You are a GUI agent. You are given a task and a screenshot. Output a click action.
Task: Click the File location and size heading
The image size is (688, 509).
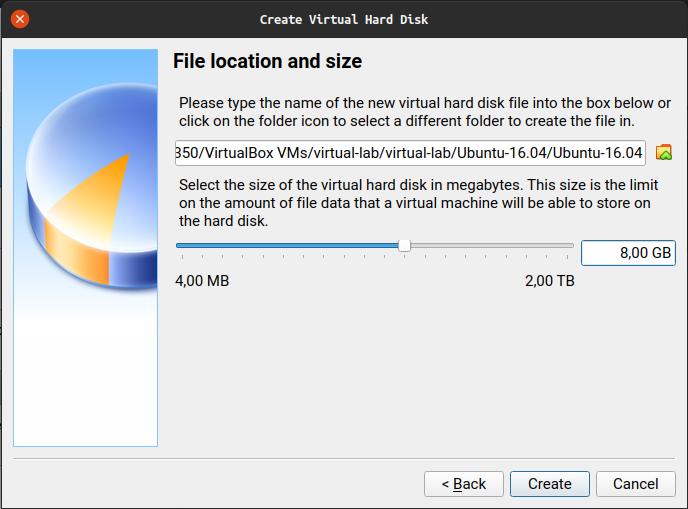pyautogui.click(x=267, y=61)
